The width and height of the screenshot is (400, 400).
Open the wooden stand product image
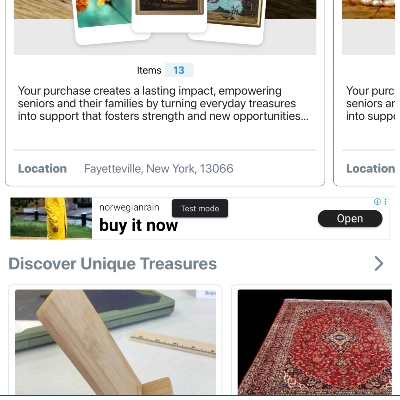[x=115, y=342]
